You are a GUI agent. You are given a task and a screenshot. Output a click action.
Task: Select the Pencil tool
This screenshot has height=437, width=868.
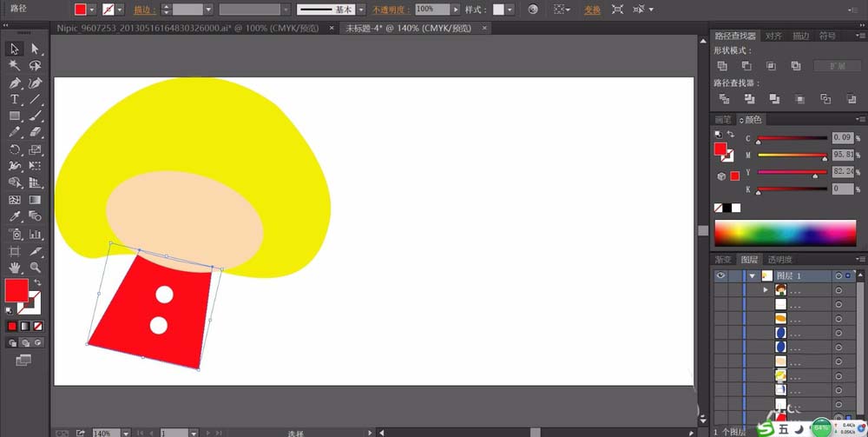[15, 132]
